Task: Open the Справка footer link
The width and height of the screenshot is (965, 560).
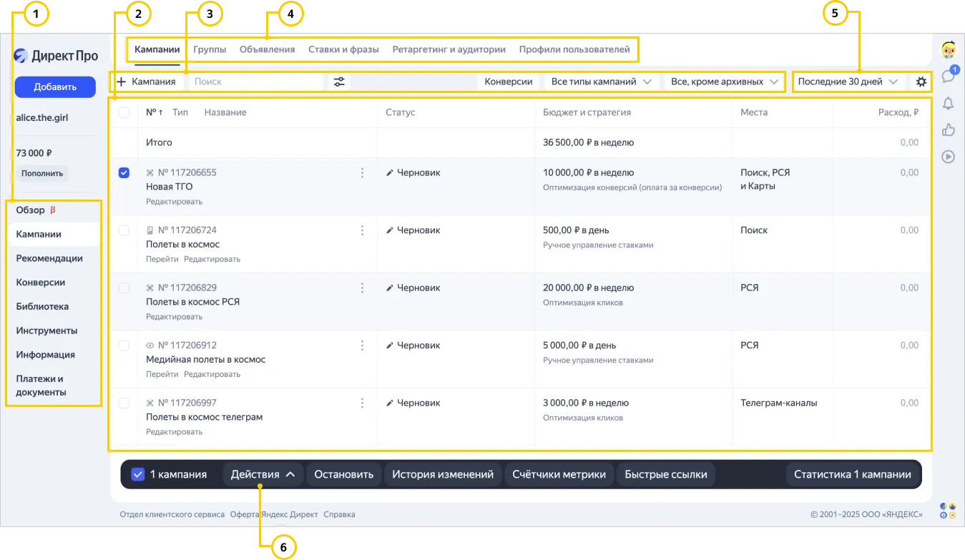Action: click(x=339, y=514)
